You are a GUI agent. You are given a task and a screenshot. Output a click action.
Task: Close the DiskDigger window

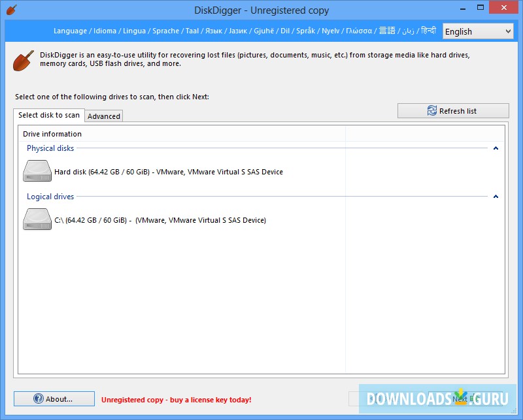503,7
